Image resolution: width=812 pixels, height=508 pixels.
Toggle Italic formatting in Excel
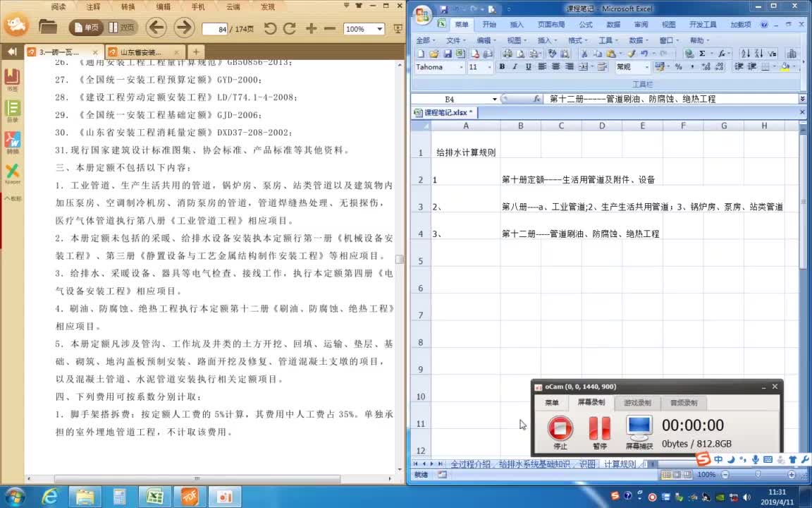(515, 67)
